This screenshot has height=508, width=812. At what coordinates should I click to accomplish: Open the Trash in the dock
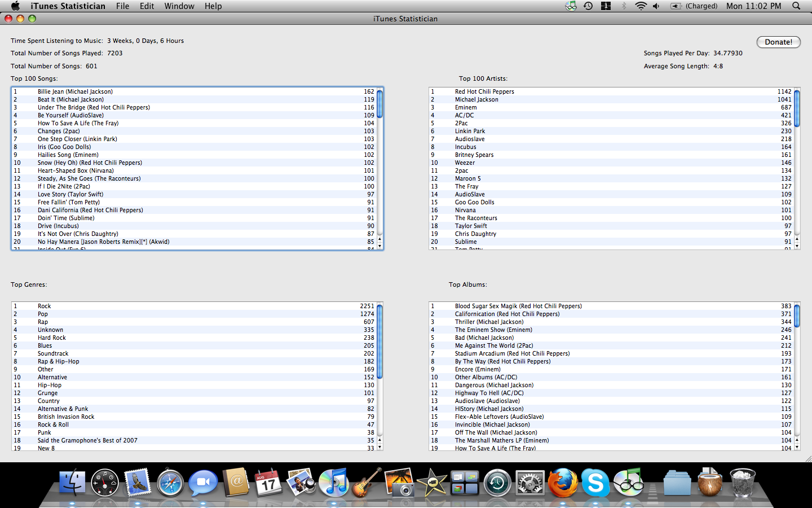coord(743,483)
